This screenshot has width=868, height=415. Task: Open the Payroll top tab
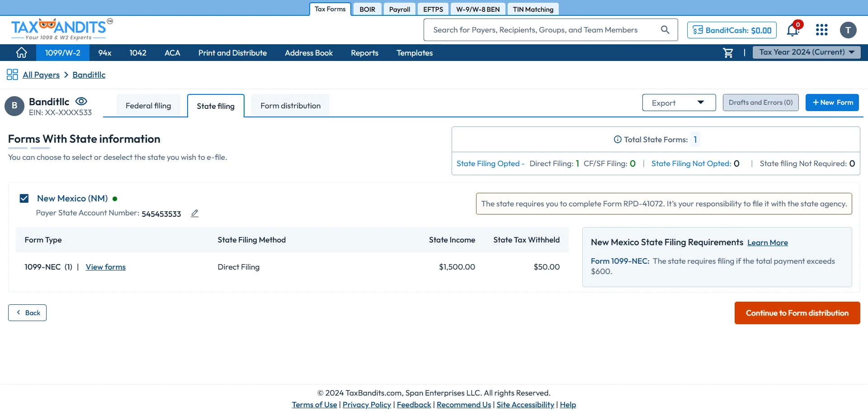point(400,9)
